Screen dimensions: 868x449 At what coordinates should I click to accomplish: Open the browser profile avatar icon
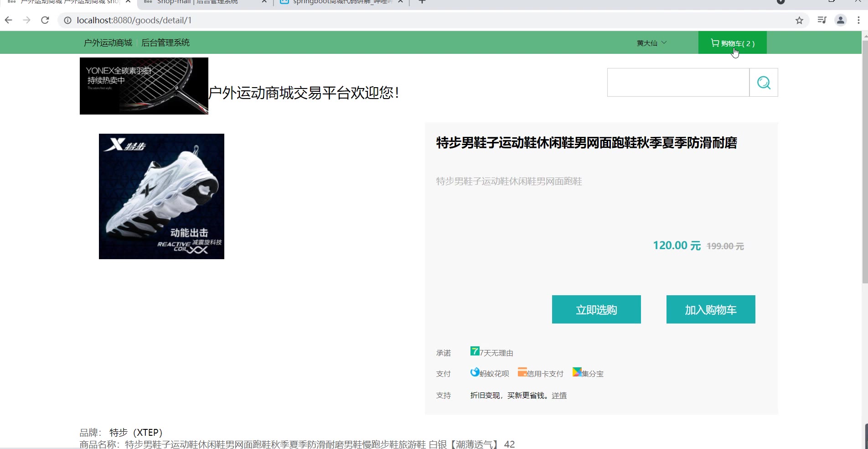(841, 20)
